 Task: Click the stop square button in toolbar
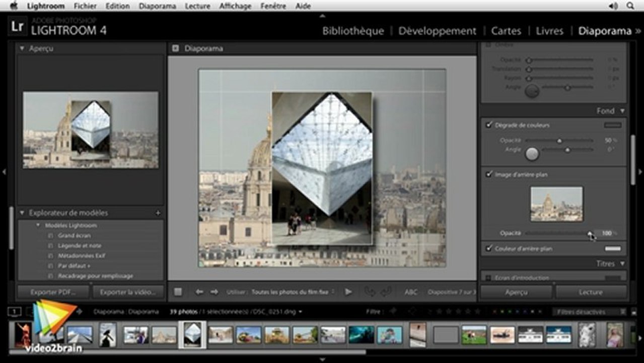[x=178, y=291]
